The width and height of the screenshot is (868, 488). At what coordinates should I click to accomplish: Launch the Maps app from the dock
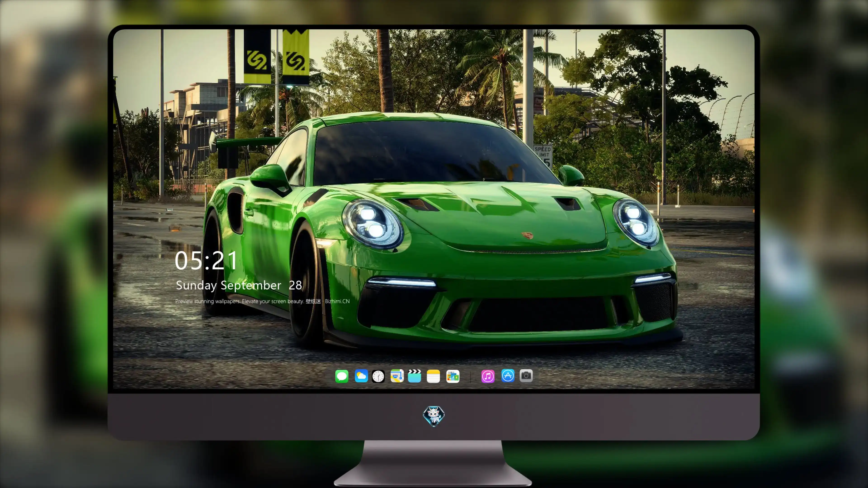pyautogui.click(x=397, y=376)
